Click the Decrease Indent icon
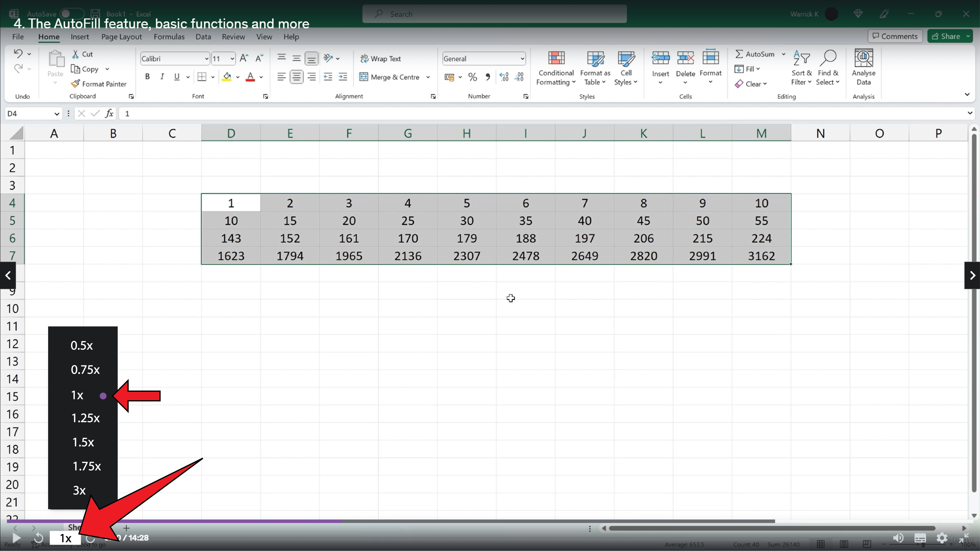This screenshot has width=980, height=551. 328,77
